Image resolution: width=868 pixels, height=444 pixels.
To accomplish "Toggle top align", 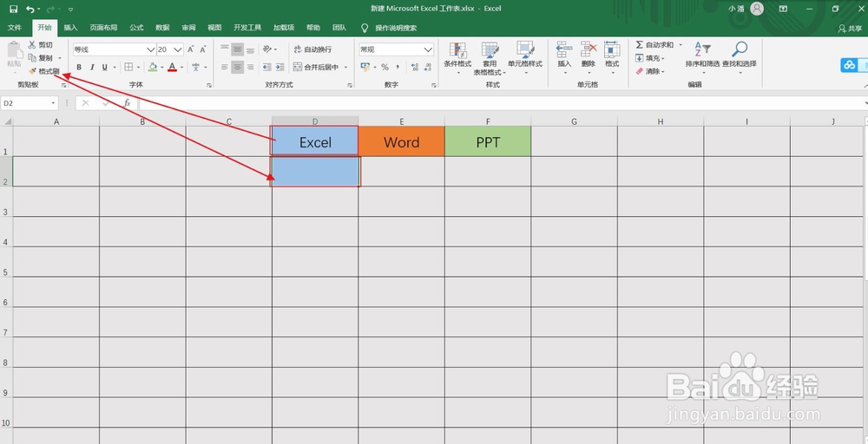I will (224, 49).
